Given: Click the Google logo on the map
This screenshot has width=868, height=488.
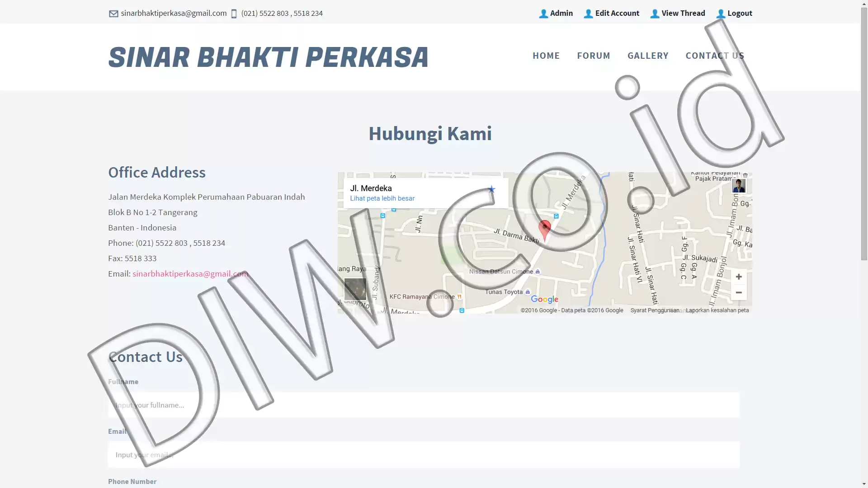Looking at the screenshot, I should point(544,299).
